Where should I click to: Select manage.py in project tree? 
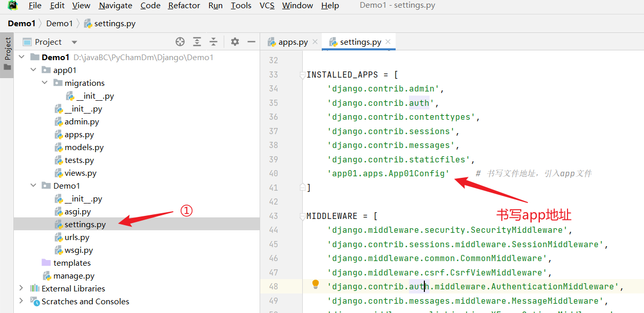click(68, 275)
